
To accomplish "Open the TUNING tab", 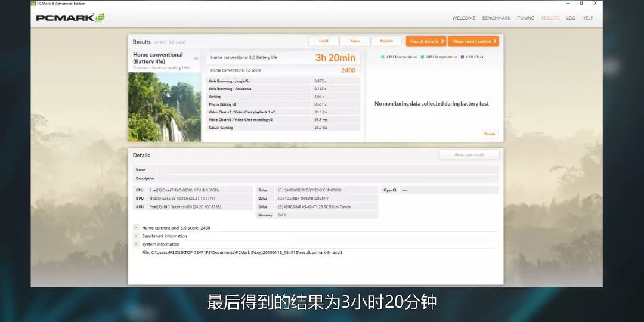I will point(526,18).
